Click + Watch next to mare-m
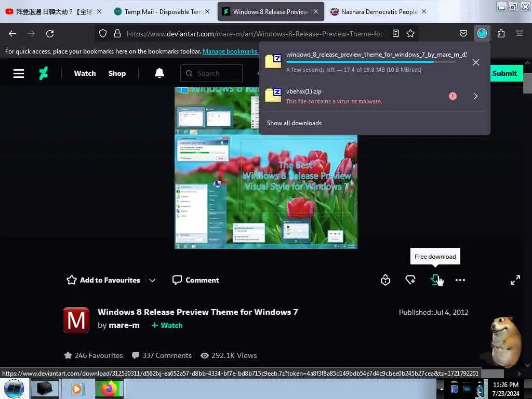The image size is (532, 399). point(167,325)
